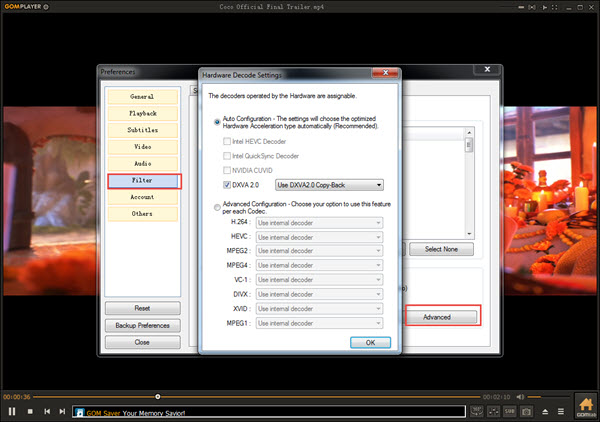The height and width of the screenshot is (422, 600).
Task: Switch to the Filter preferences tab
Action: point(142,181)
